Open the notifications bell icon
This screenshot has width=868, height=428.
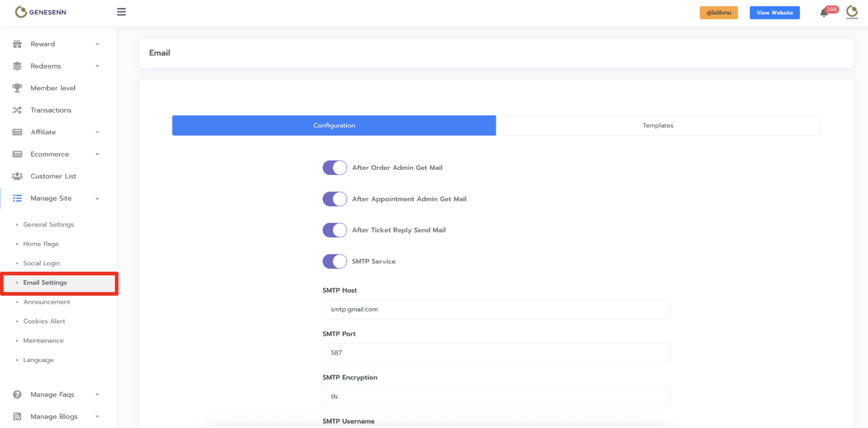coord(824,13)
